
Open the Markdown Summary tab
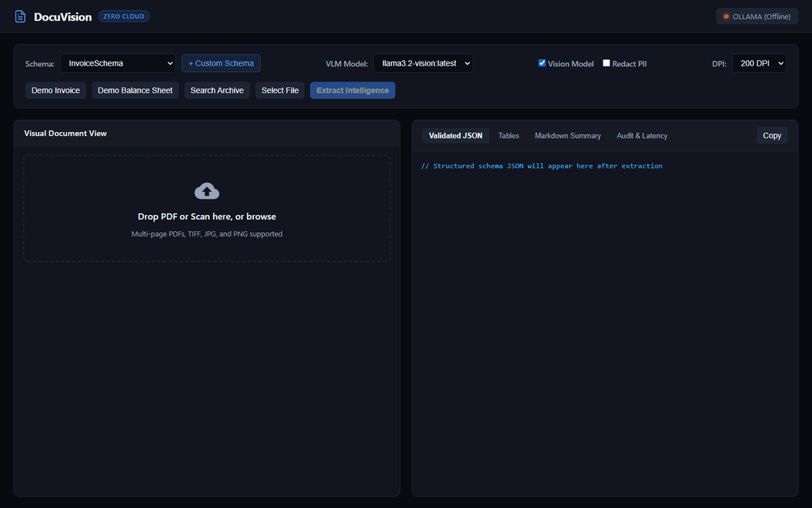coord(567,135)
